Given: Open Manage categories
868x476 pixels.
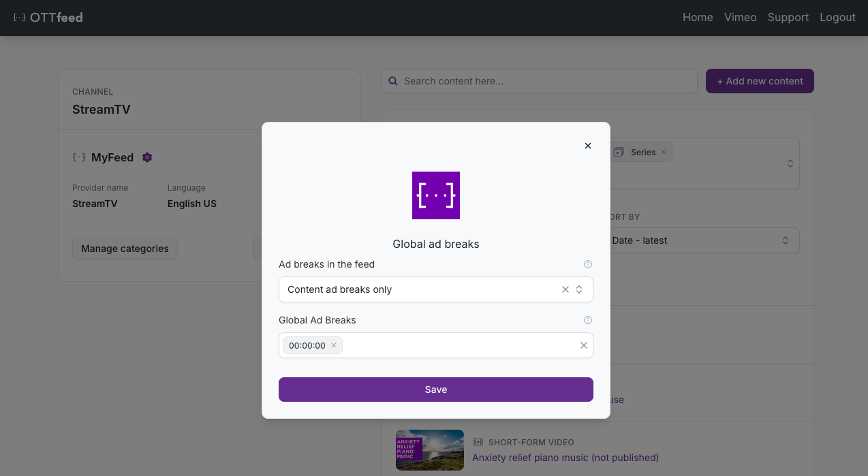Looking at the screenshot, I should tap(125, 249).
